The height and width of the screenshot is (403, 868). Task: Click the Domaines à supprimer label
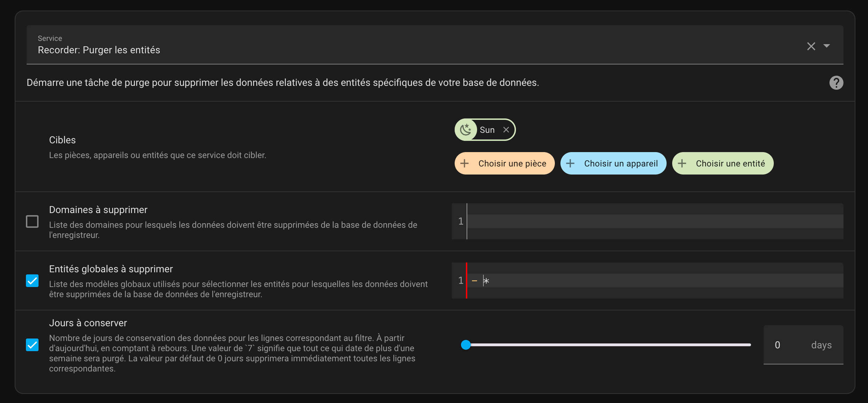point(98,210)
